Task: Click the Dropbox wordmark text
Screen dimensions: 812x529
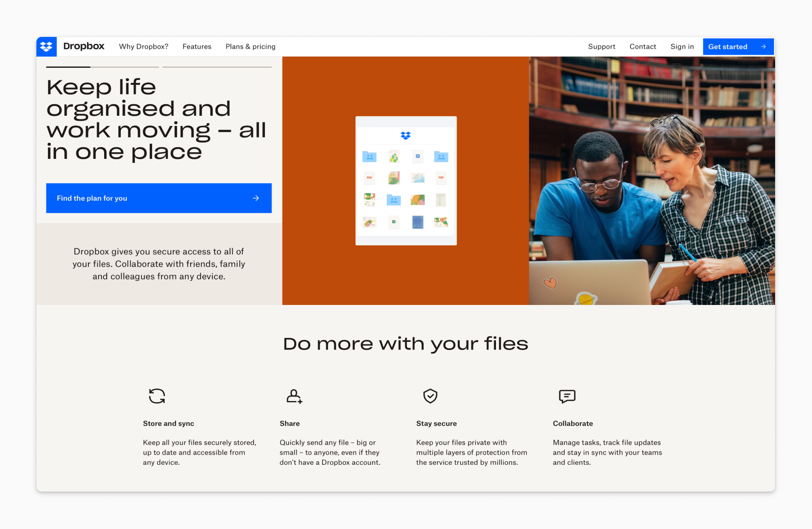Action: point(84,47)
